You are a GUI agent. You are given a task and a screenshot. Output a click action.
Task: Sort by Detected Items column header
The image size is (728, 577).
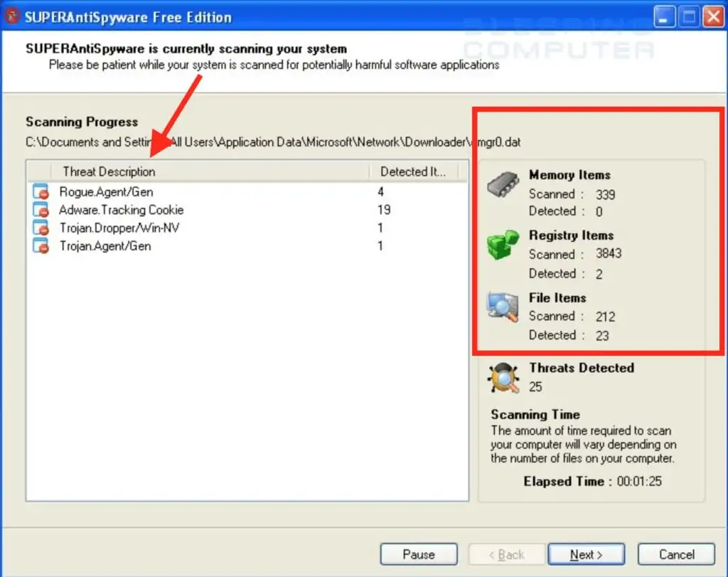click(414, 171)
